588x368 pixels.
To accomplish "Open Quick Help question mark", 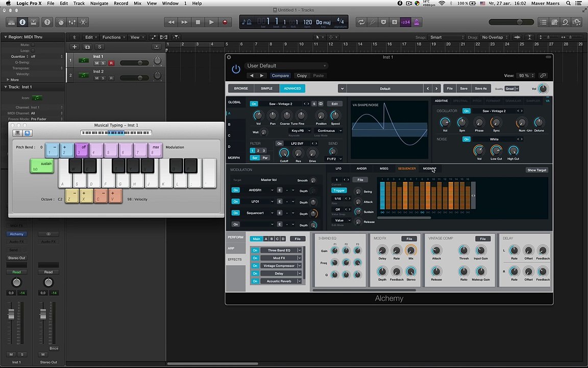I will pos(47,22).
